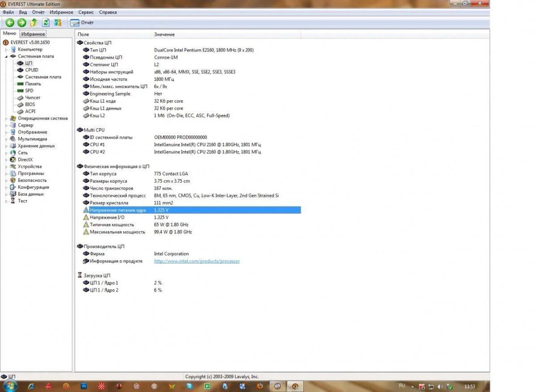Go forward using the green forward arrow
536x392 pixels.
pyautogui.click(x=22, y=22)
